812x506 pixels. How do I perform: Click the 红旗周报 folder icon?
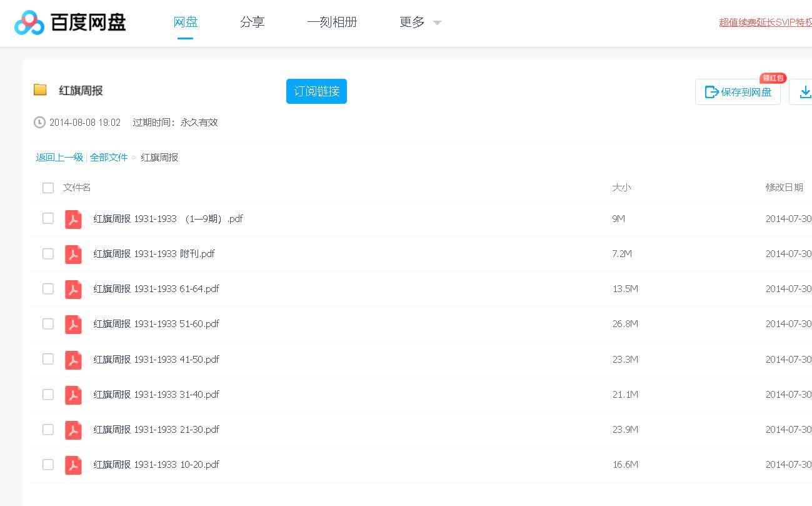tap(40, 90)
